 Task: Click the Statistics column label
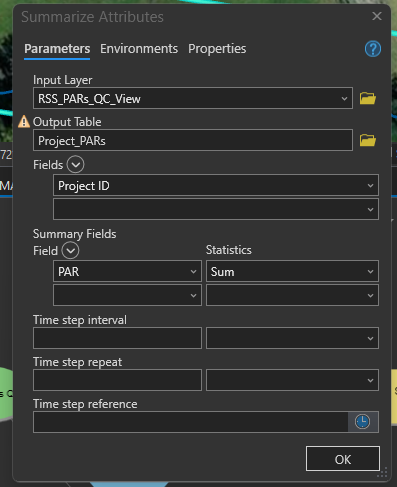(229, 250)
